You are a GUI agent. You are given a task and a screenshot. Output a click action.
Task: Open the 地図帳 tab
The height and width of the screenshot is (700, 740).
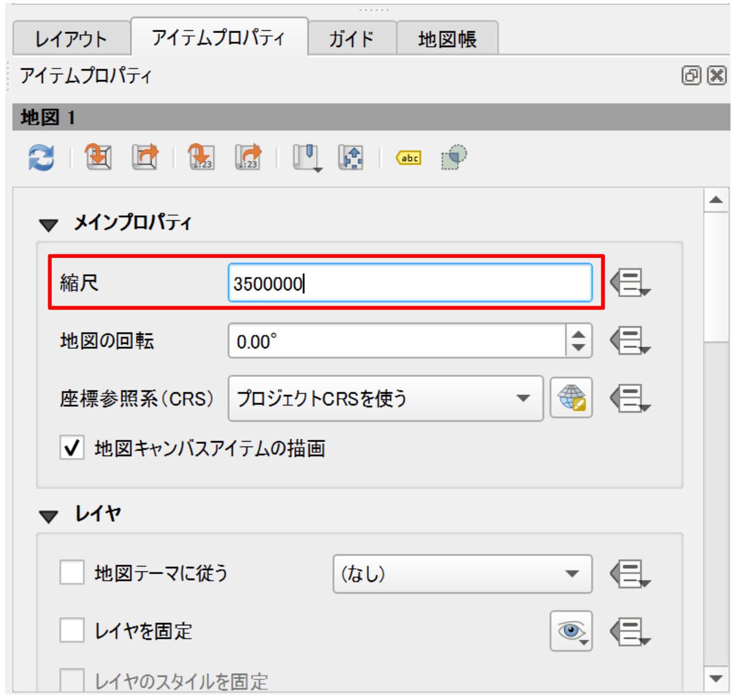coord(447,39)
